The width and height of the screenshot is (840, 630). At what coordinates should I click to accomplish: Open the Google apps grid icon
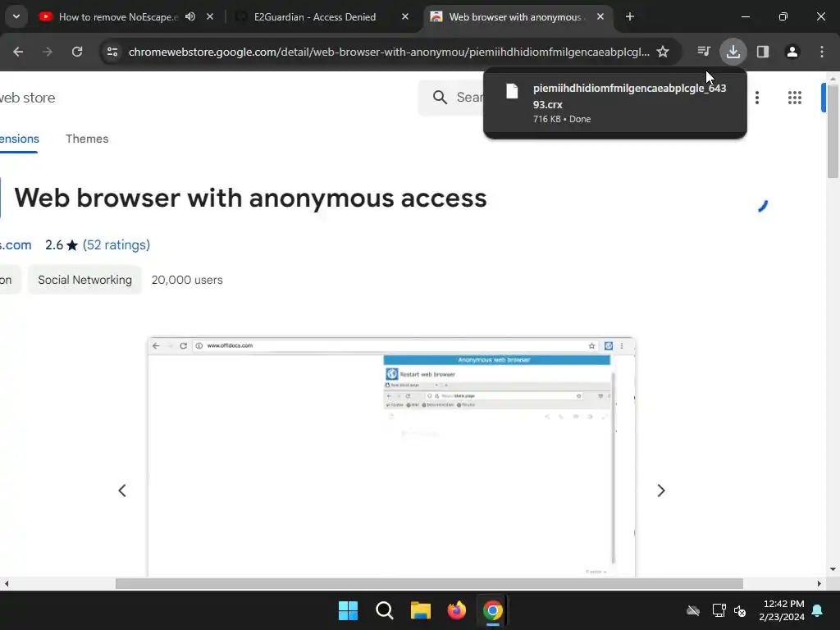(795, 98)
